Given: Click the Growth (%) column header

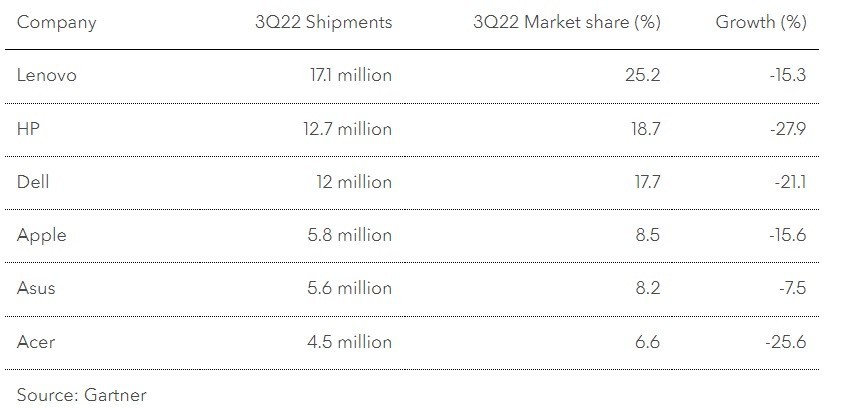Looking at the screenshot, I should [x=761, y=23].
